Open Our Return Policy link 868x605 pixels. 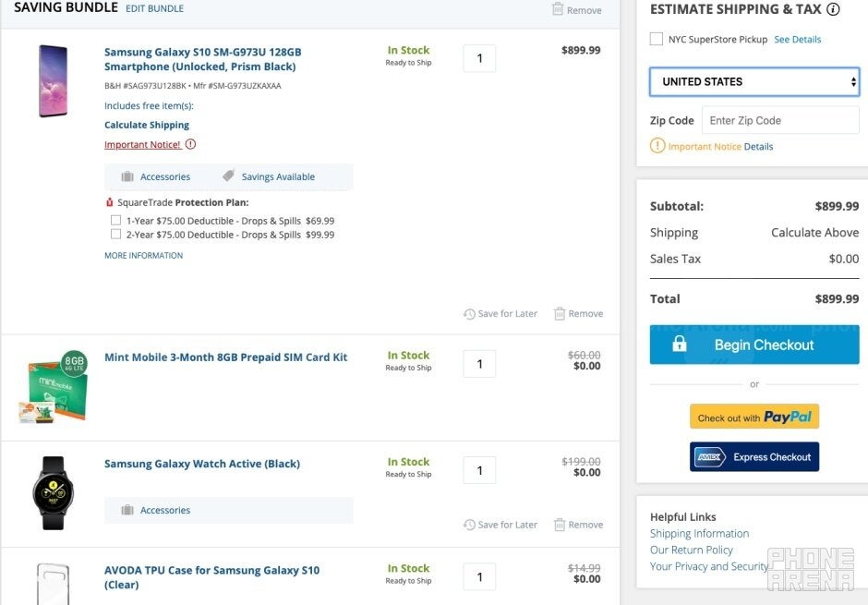pos(692,551)
